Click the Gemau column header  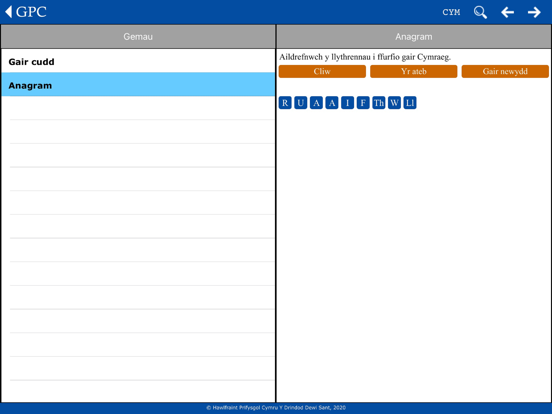coord(138,37)
